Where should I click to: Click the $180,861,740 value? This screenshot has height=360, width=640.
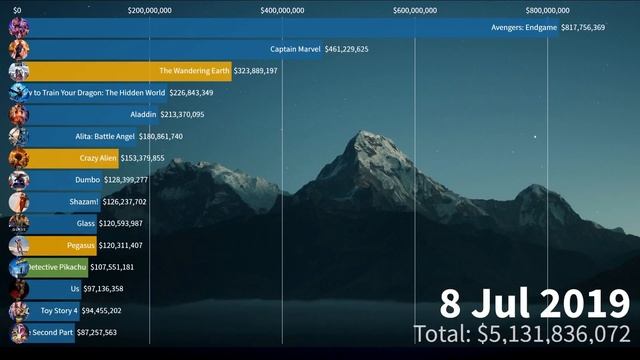click(x=161, y=136)
